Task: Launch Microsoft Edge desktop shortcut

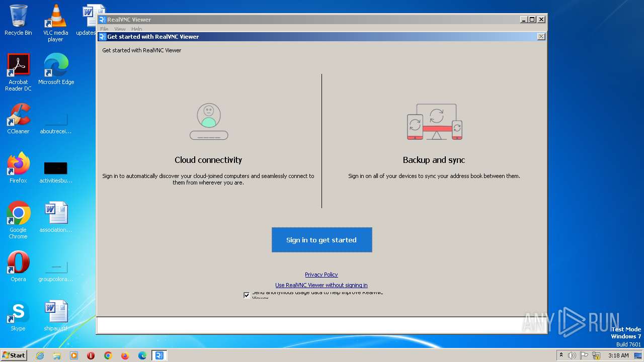Action: [56, 69]
